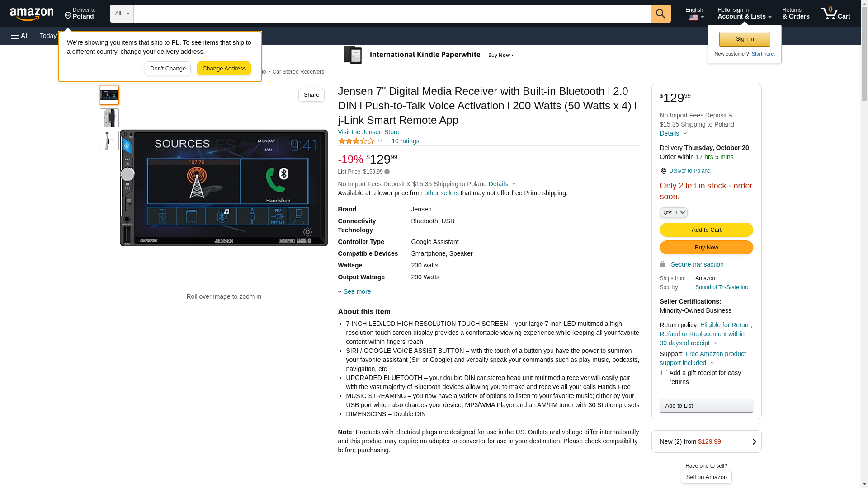Open Returns & Orders

coord(796,14)
